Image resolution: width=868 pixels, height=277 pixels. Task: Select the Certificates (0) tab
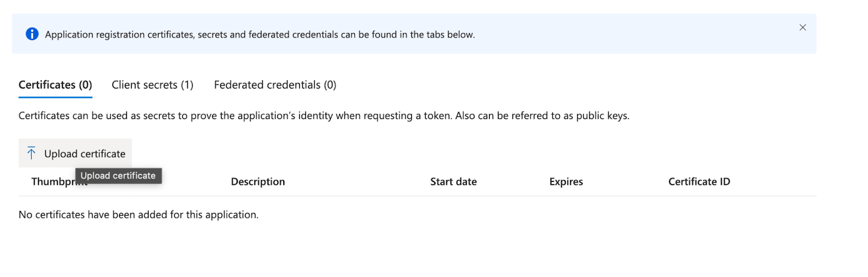(x=55, y=85)
